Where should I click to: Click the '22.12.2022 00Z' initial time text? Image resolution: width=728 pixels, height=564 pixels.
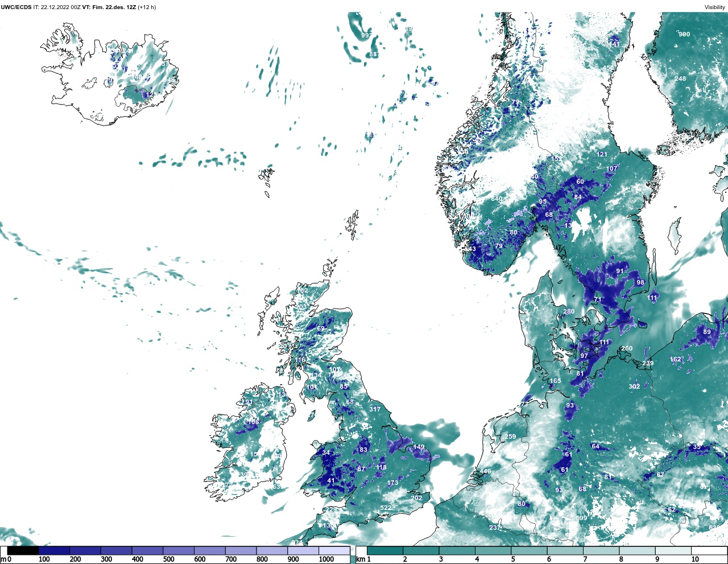pos(61,7)
